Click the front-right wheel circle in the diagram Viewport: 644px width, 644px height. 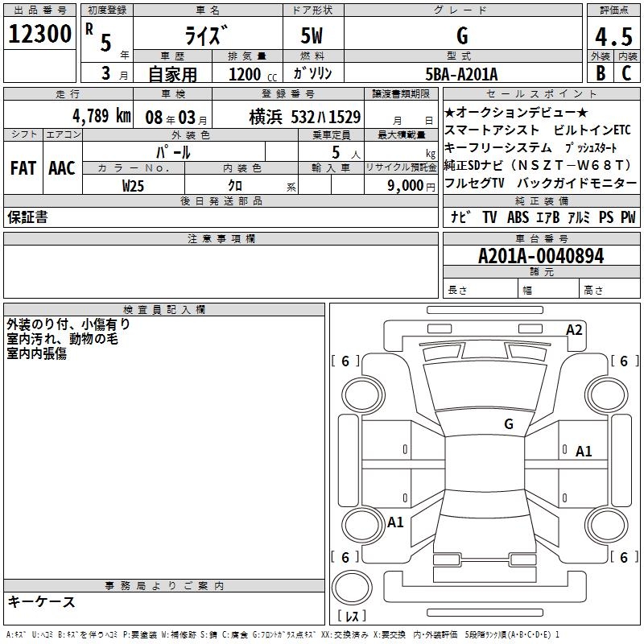tap(607, 395)
